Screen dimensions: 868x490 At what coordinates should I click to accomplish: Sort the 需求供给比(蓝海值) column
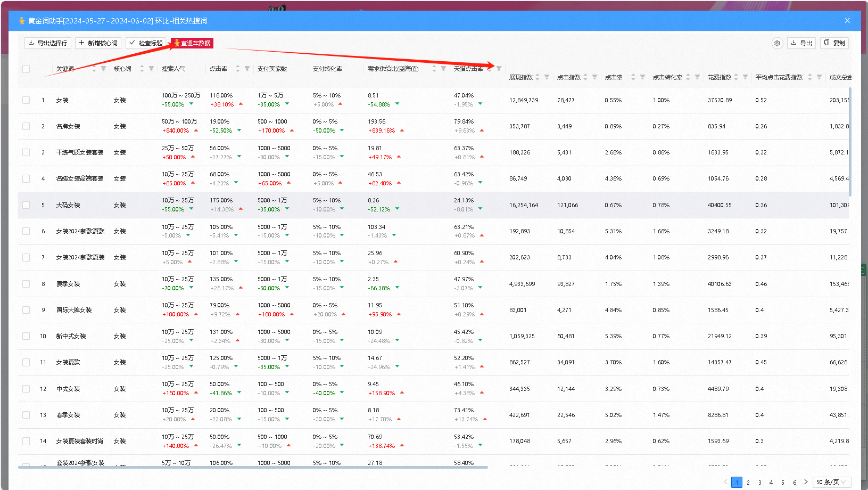(434, 69)
